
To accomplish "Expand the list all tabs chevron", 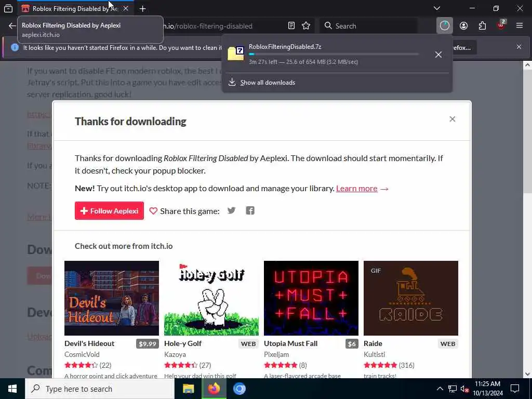I will tap(436, 8).
